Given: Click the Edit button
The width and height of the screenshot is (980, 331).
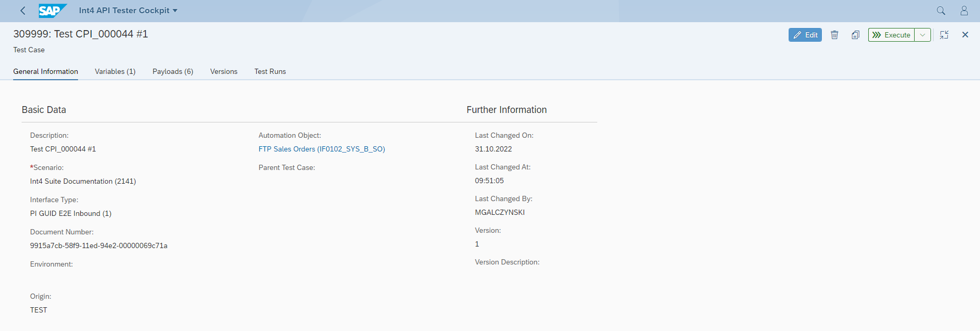Looking at the screenshot, I should pyautogui.click(x=805, y=35).
